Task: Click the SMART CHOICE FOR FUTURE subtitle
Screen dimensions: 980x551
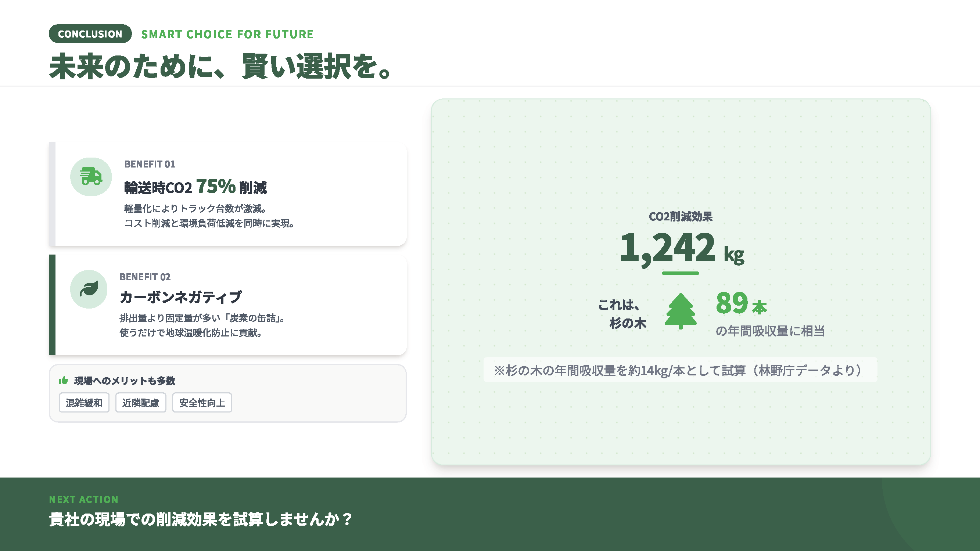Action: coord(227,34)
